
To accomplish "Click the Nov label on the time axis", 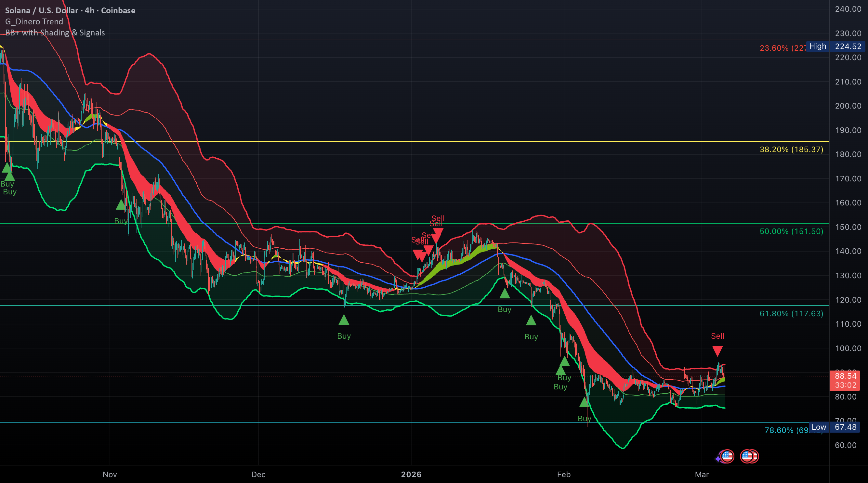I will 110,475.
